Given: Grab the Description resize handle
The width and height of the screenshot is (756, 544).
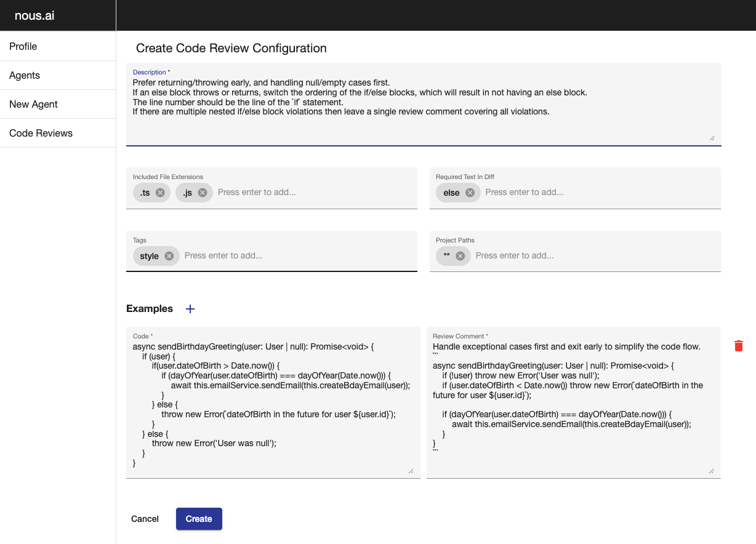Looking at the screenshot, I should [712, 138].
